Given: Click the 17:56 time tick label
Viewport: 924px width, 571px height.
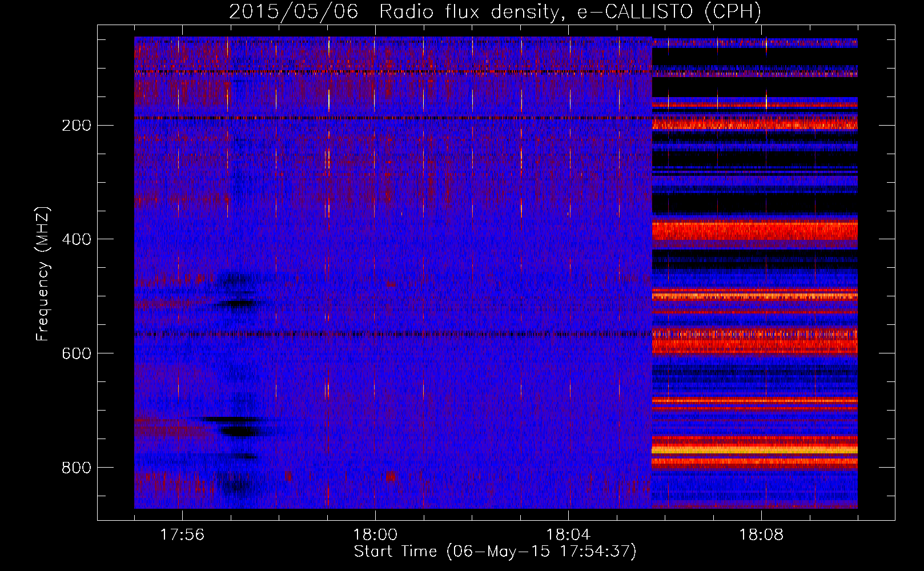Looking at the screenshot, I should pos(182,535).
